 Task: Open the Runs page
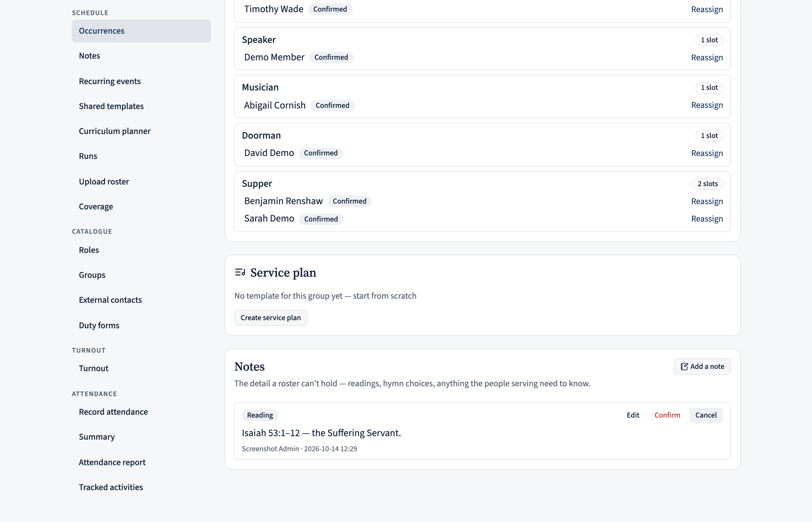pos(141,156)
